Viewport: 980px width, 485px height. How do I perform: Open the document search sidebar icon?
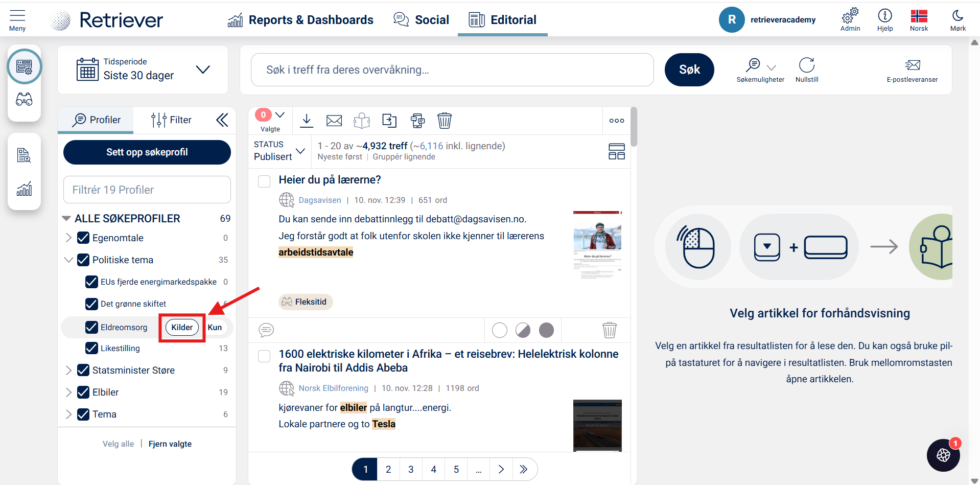pyautogui.click(x=24, y=155)
